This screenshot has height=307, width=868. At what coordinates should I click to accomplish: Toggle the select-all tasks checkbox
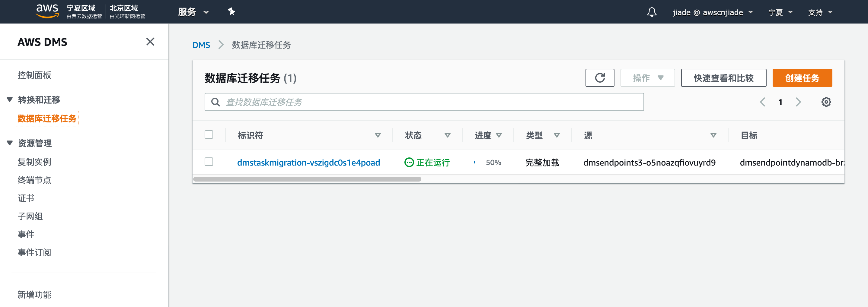(x=209, y=135)
